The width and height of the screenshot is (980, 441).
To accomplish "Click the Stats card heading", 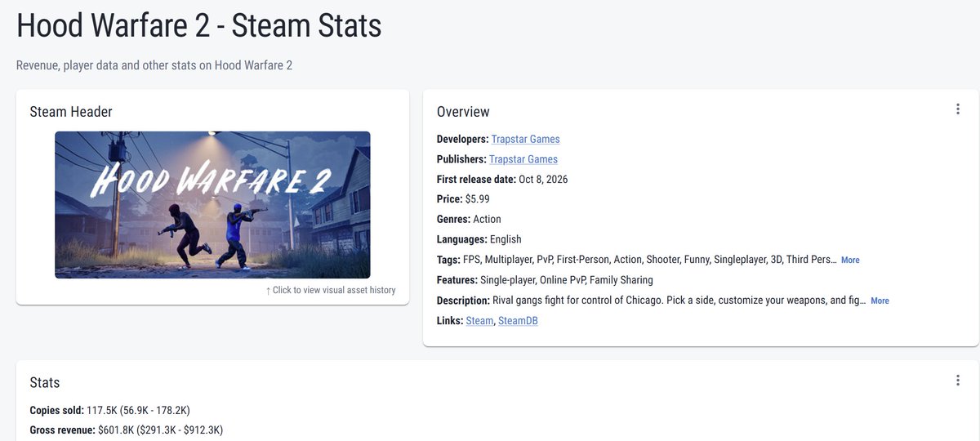I will coord(45,382).
